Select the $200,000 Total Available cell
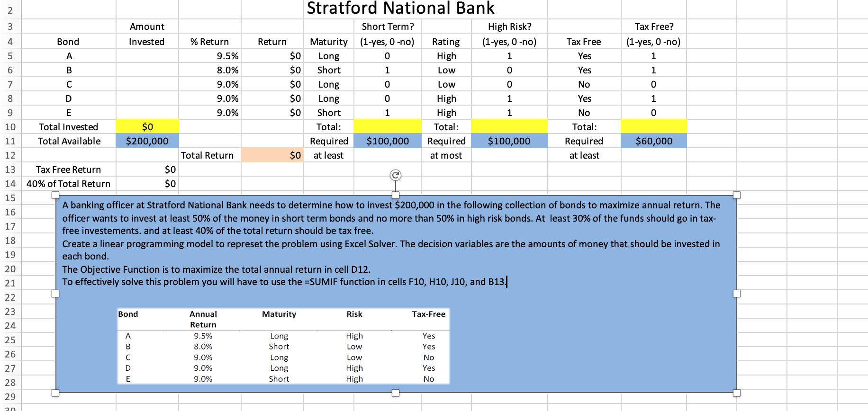 (x=147, y=141)
